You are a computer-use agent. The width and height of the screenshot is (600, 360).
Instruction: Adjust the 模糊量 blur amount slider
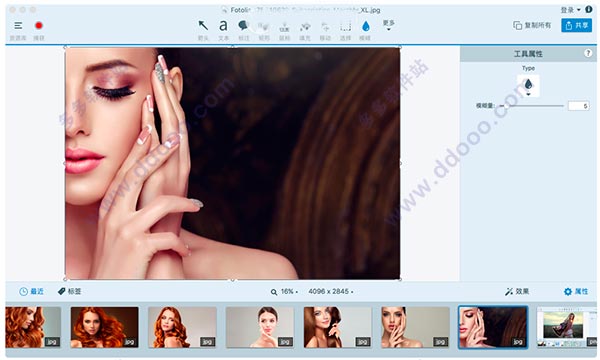(x=532, y=106)
